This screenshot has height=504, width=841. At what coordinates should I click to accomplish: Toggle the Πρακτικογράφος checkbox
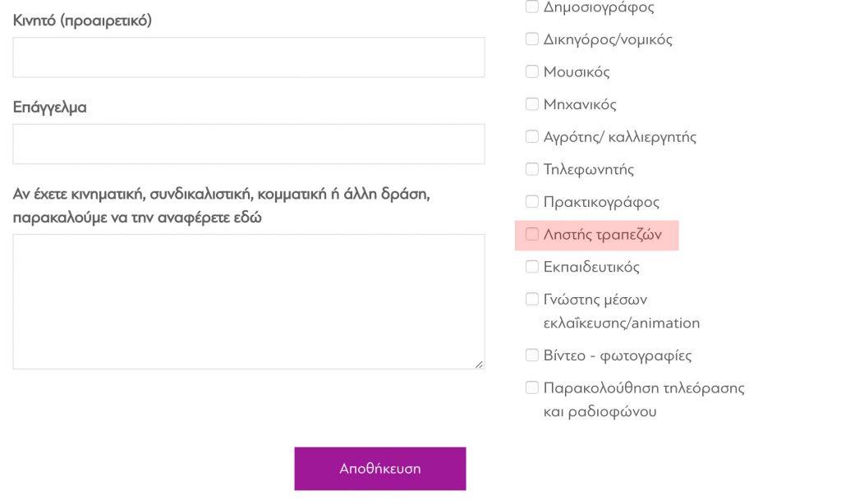coord(531,202)
